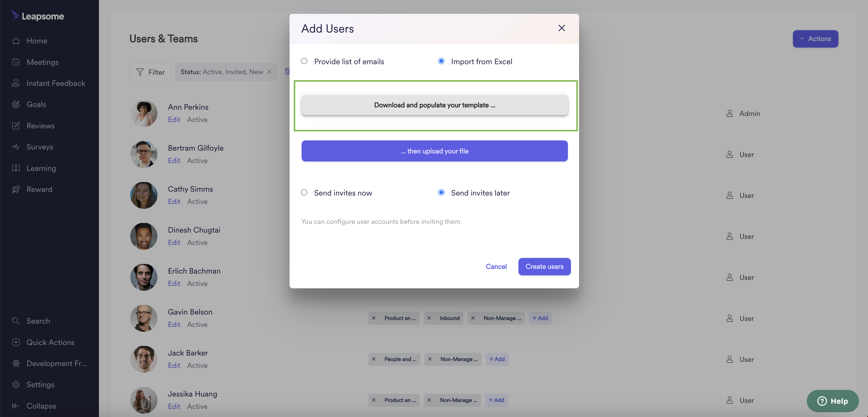Click the Meetings calendar icon
The width and height of the screenshot is (868, 417).
[16, 62]
